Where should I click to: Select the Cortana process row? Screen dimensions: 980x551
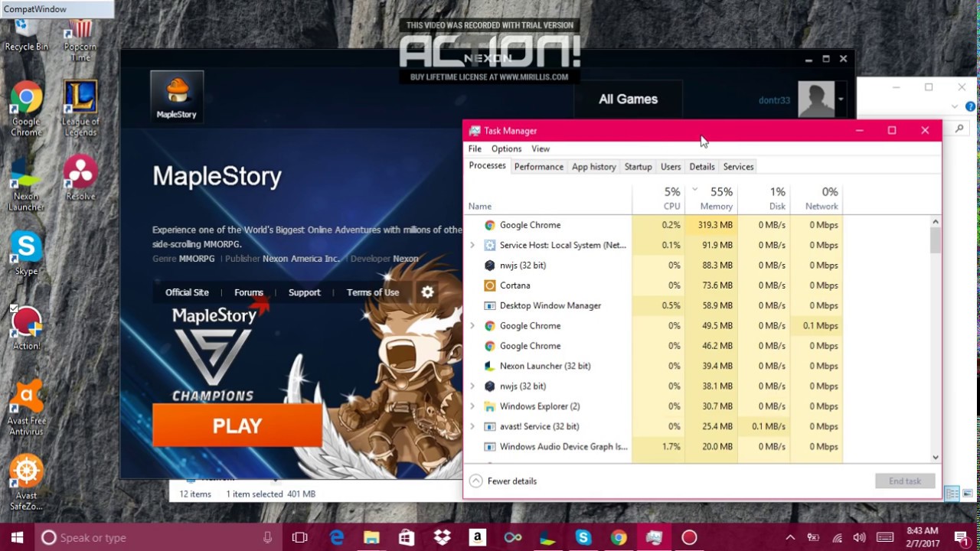(655, 285)
